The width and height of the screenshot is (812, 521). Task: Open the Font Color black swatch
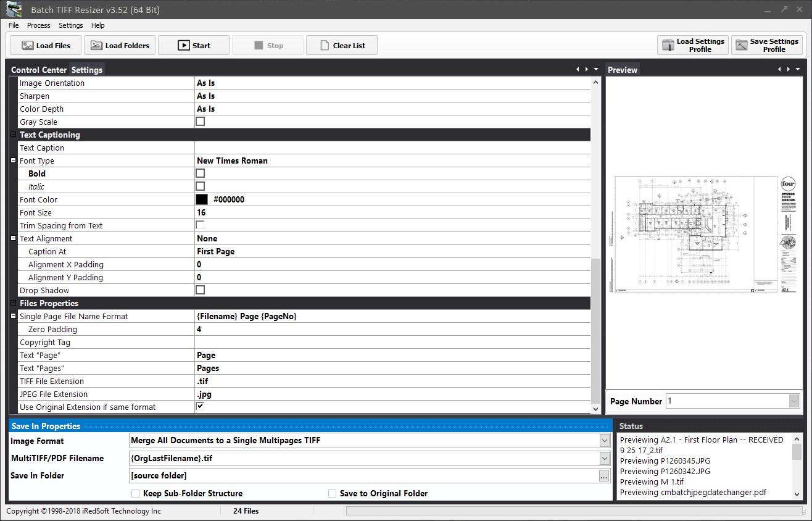(x=202, y=199)
